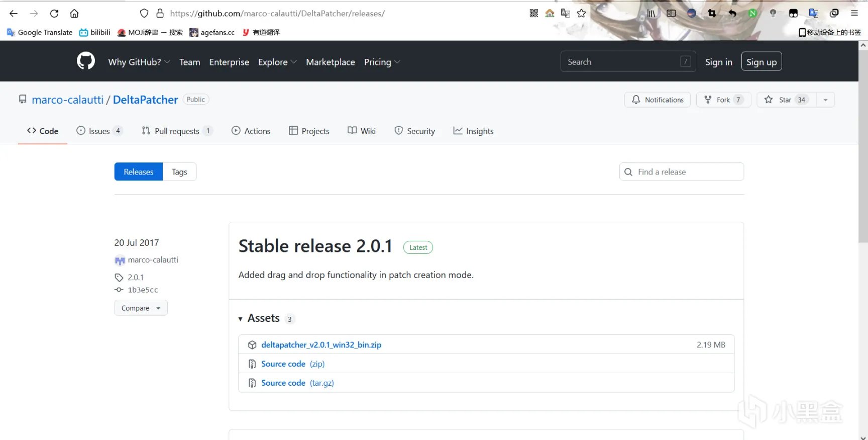
Task: Download deltapatcher_v2.0.1_win32_bin.zip
Action: 321,345
